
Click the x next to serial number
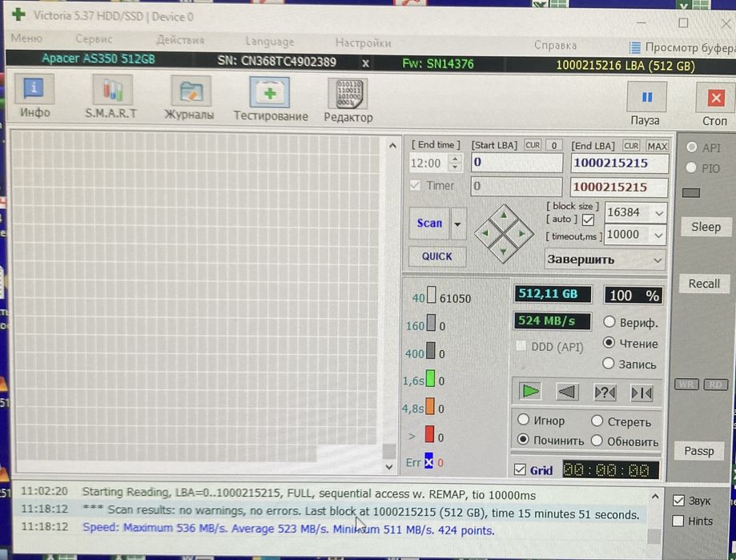pyautogui.click(x=365, y=63)
